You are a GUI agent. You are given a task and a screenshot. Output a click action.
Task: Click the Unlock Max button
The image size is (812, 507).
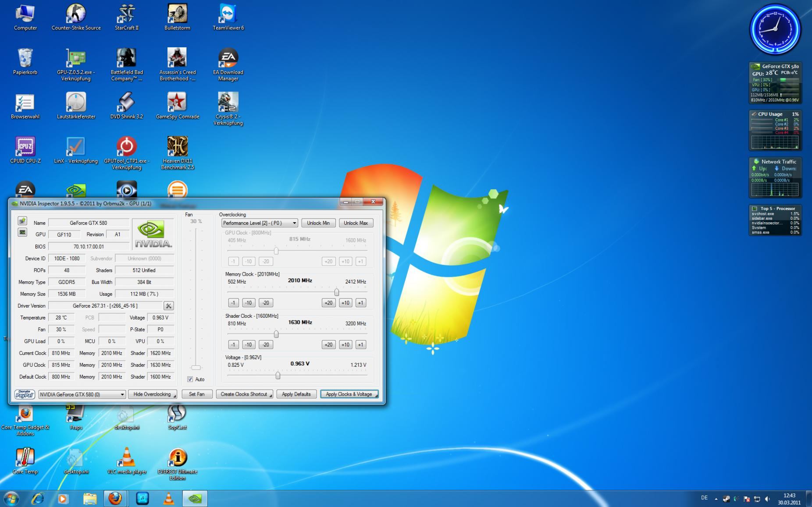(356, 223)
